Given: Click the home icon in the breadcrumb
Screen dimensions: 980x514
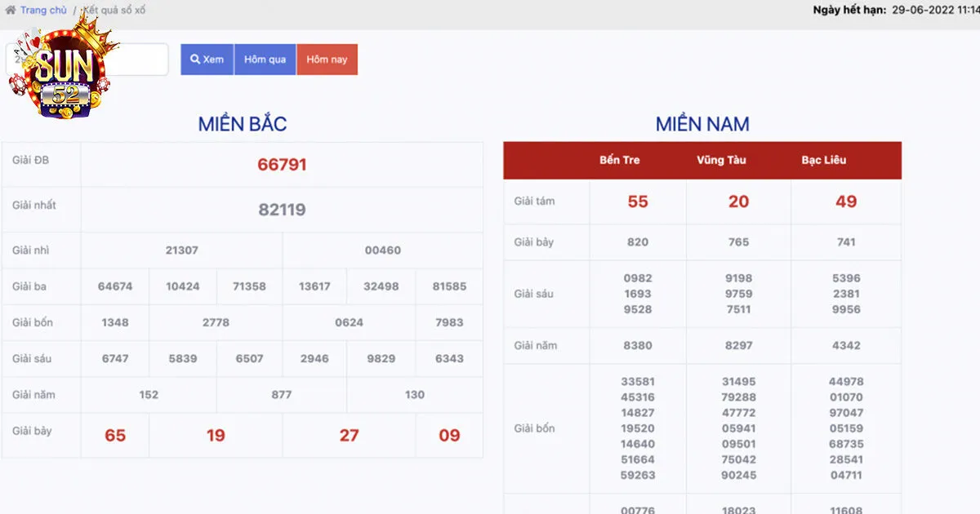Looking at the screenshot, I should click(11, 11).
